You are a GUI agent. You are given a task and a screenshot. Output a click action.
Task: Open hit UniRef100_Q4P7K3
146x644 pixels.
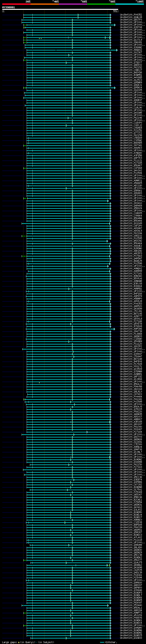(131, 158)
